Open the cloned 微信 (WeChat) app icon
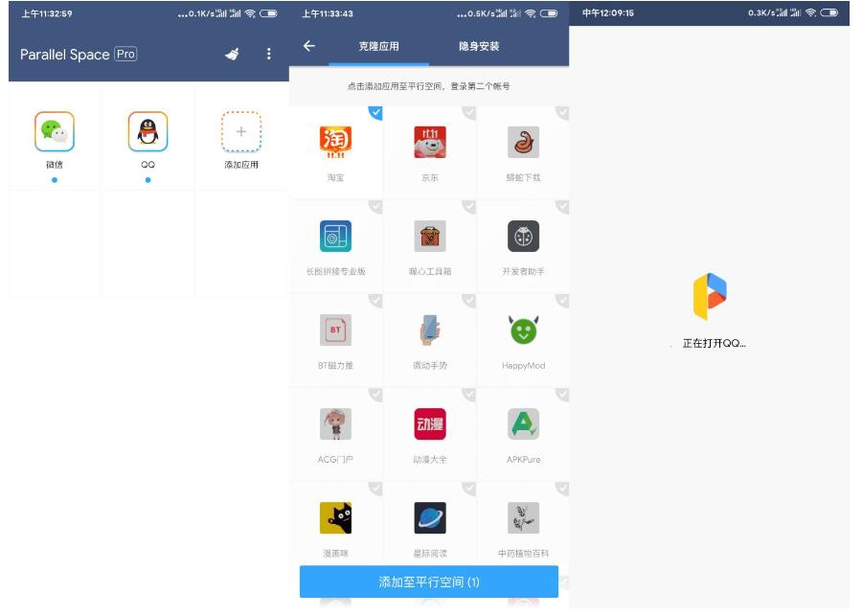This screenshot has width=863, height=616. point(55,131)
